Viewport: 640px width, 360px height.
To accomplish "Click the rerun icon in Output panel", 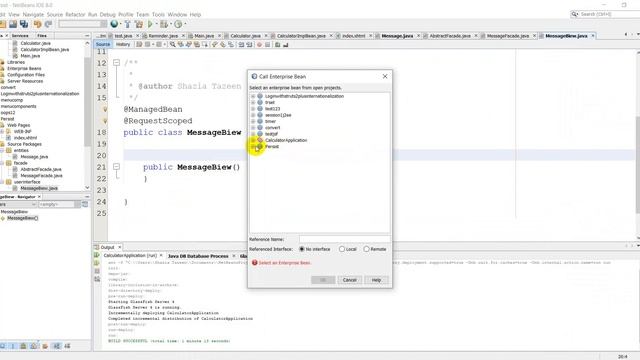I will coord(97,256).
